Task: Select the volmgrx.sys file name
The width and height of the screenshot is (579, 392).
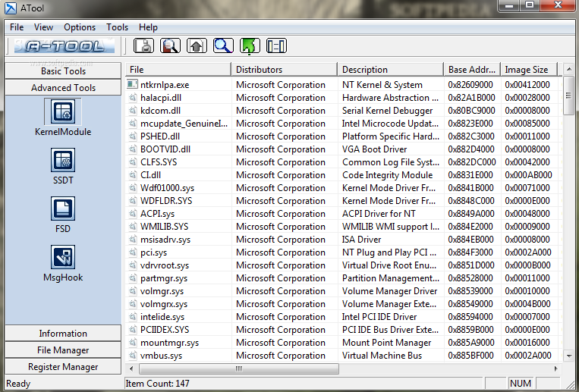Action: [164, 304]
